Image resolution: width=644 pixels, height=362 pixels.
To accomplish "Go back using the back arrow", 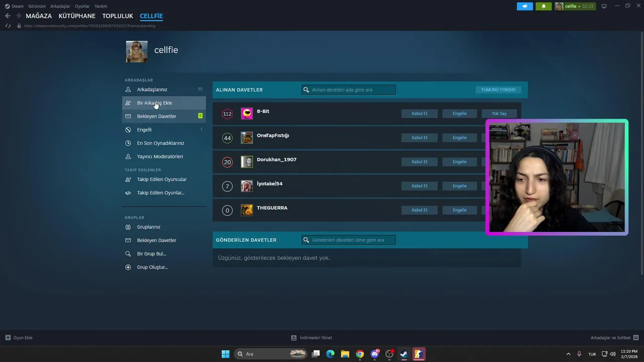I will (x=8, y=16).
